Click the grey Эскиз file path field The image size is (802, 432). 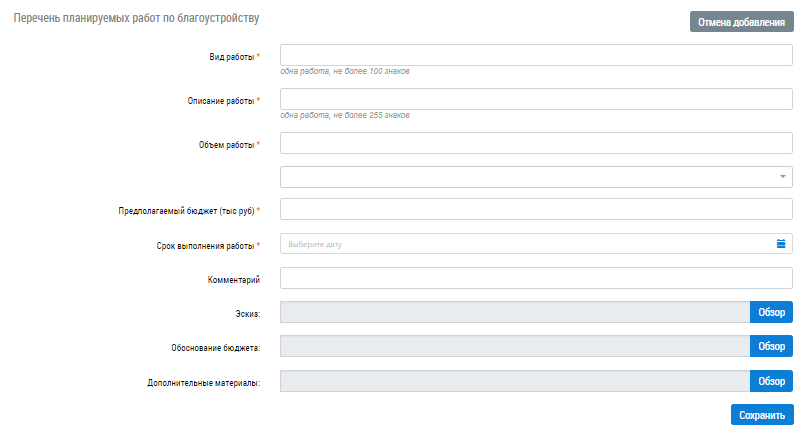click(515, 313)
